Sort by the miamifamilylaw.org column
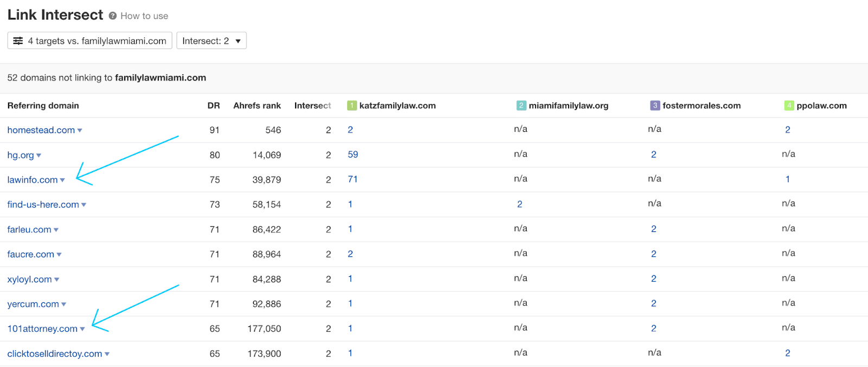This screenshot has height=367, width=868. tap(569, 106)
